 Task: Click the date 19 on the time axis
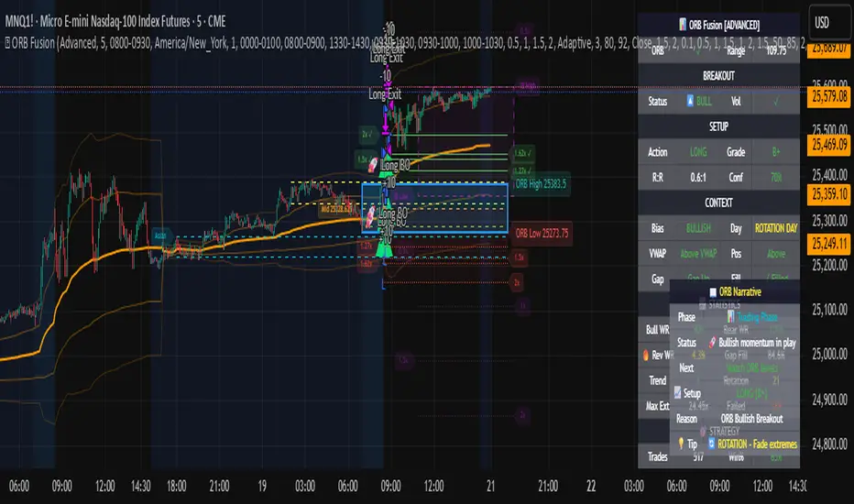coord(262,486)
